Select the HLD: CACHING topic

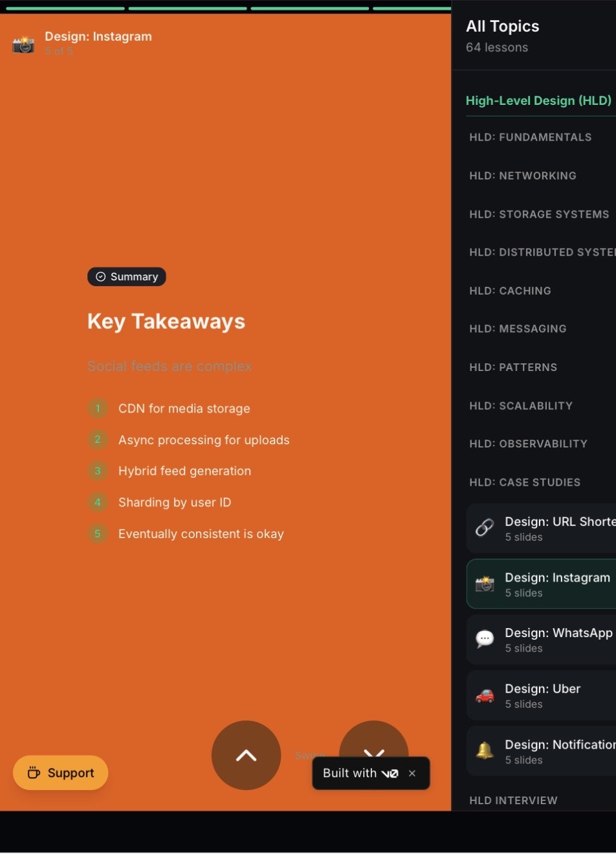511,290
